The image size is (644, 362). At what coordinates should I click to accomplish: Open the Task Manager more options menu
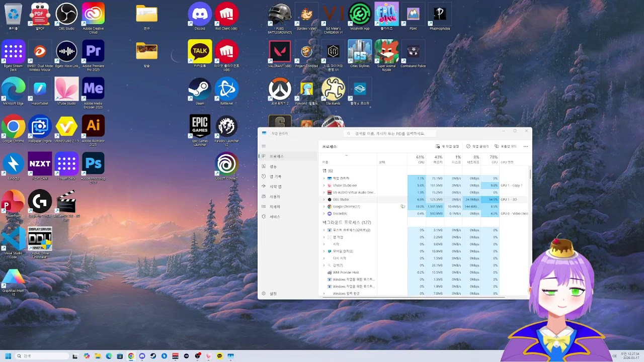click(526, 146)
